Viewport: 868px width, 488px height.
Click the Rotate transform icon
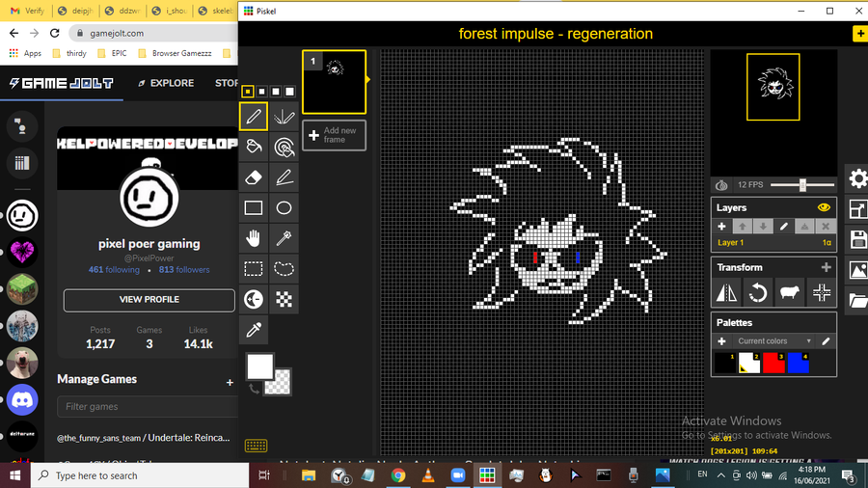click(x=758, y=292)
